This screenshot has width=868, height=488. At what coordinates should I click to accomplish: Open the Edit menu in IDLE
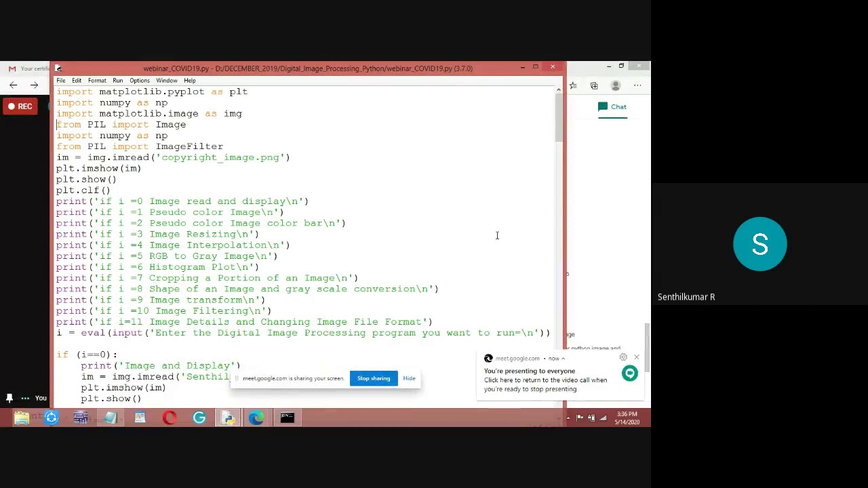[77, 81]
